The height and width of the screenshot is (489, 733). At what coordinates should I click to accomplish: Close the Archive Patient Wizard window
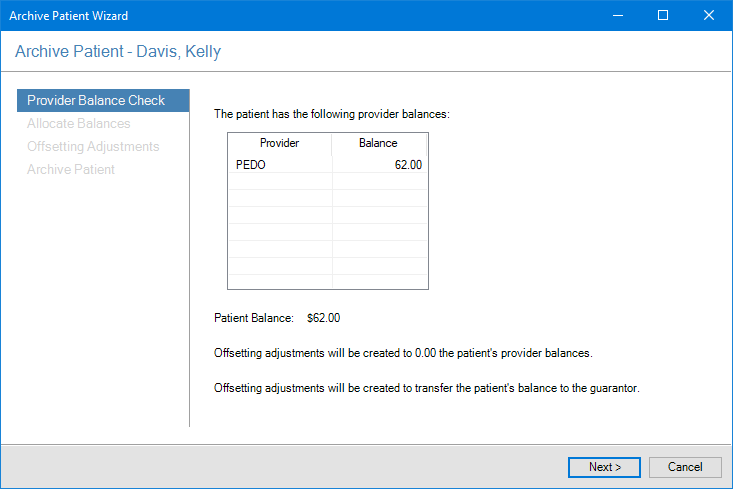(x=709, y=16)
